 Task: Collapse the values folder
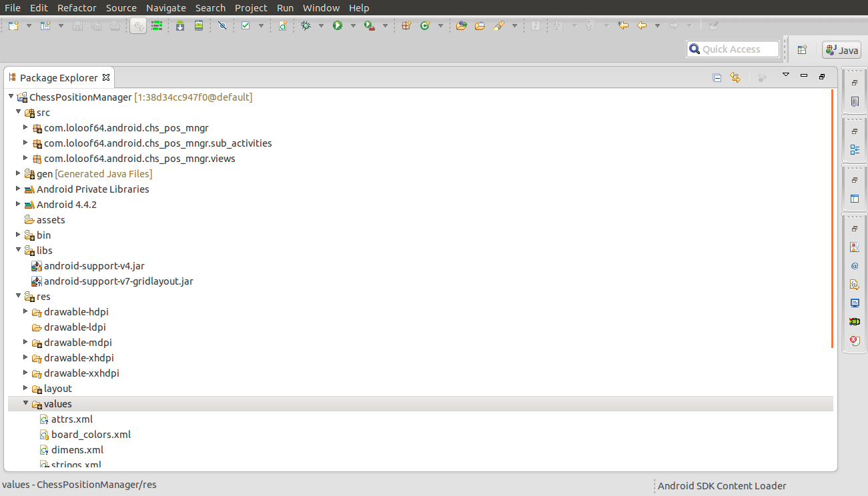26,403
